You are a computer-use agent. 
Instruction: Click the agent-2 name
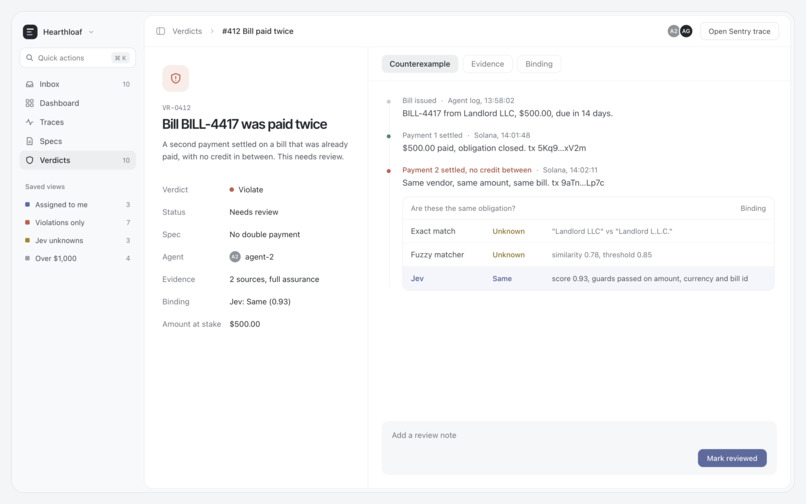259,257
